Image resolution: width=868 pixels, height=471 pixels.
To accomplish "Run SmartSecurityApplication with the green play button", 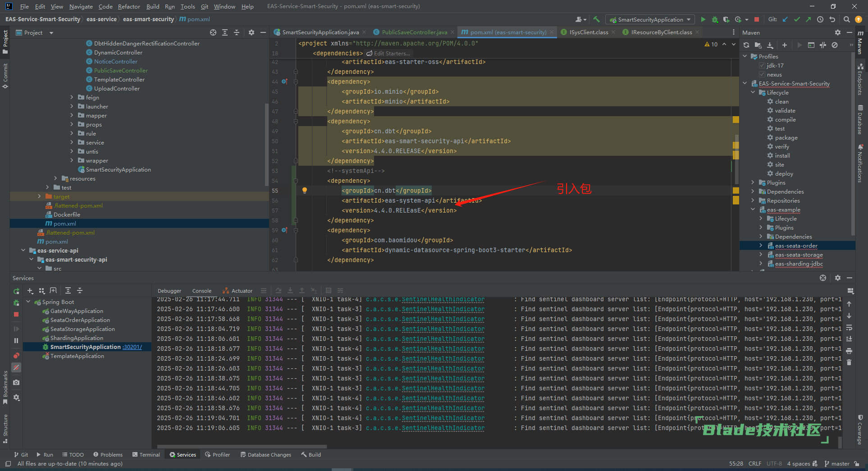I will click(x=703, y=19).
